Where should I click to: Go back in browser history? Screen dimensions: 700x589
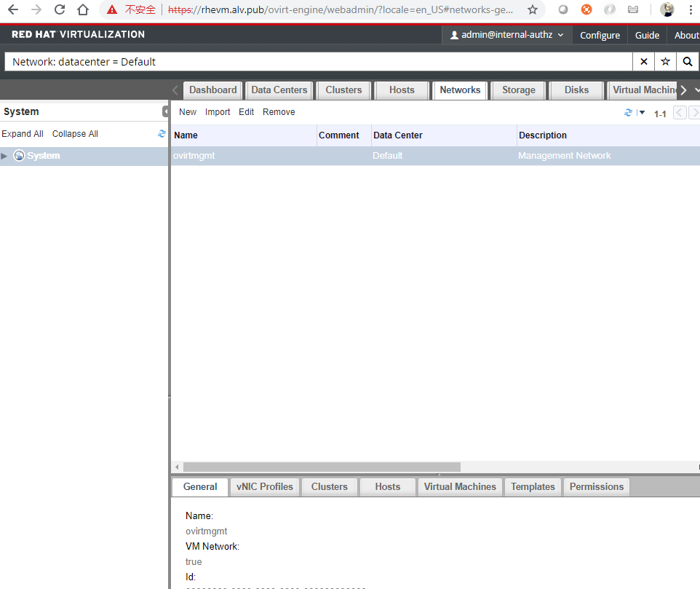[13, 9]
